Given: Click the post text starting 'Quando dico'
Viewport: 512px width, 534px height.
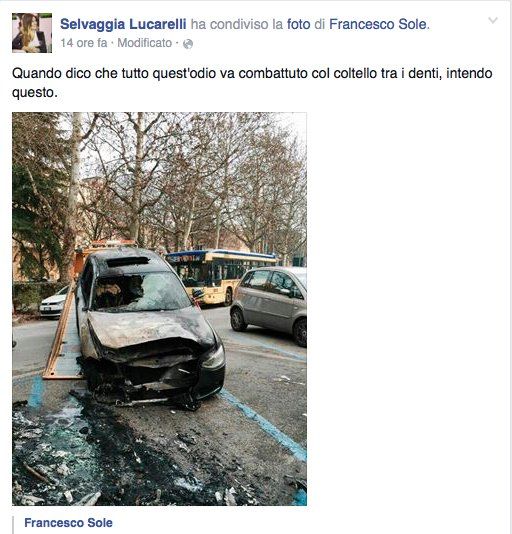Looking at the screenshot, I should [252, 83].
